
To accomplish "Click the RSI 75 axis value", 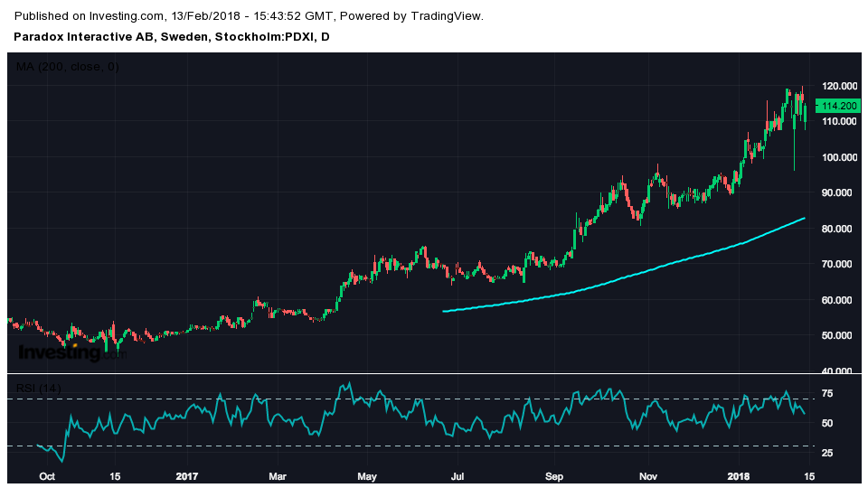I will click(x=827, y=393).
